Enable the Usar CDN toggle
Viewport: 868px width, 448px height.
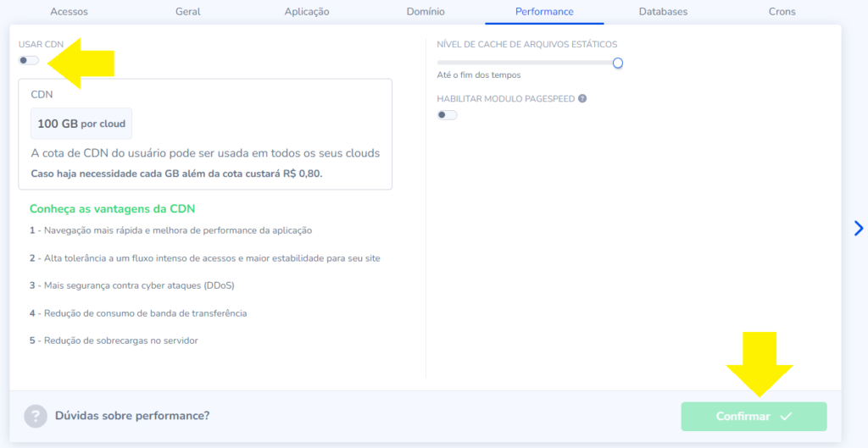pos(29,60)
